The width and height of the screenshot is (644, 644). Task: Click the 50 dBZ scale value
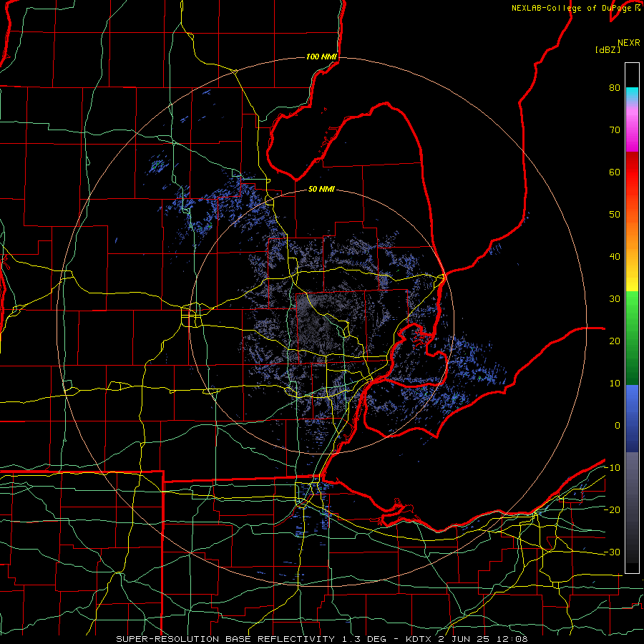point(615,215)
